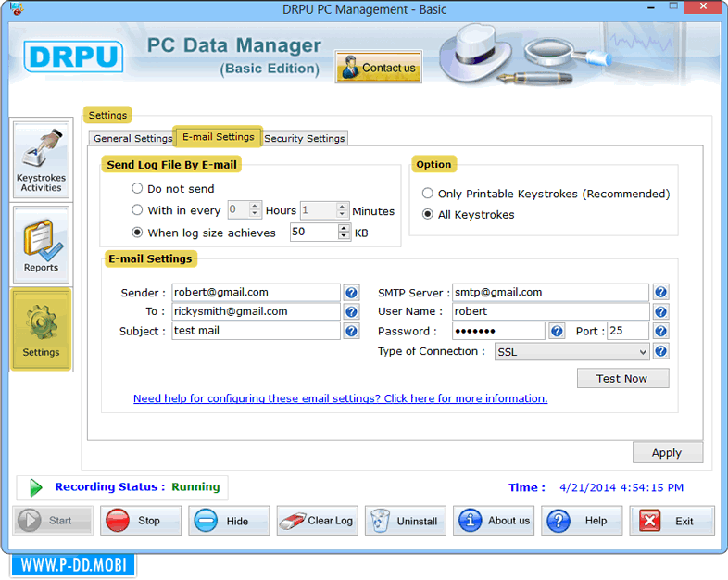Open Keystrokes Activities sidebar panel
Image resolution: width=728 pixels, height=580 pixels.
(x=42, y=159)
